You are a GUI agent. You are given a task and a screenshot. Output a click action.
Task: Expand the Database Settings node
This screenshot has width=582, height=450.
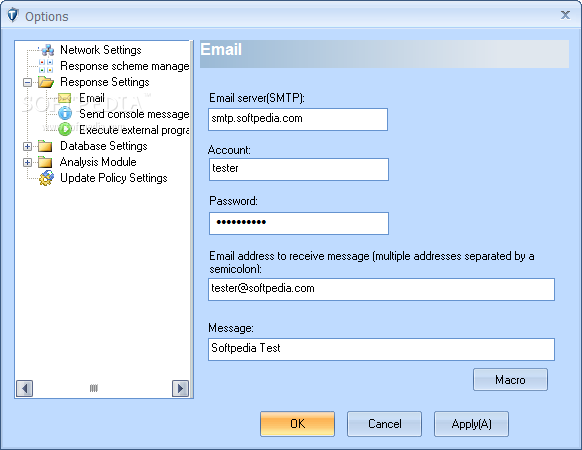click(27, 146)
